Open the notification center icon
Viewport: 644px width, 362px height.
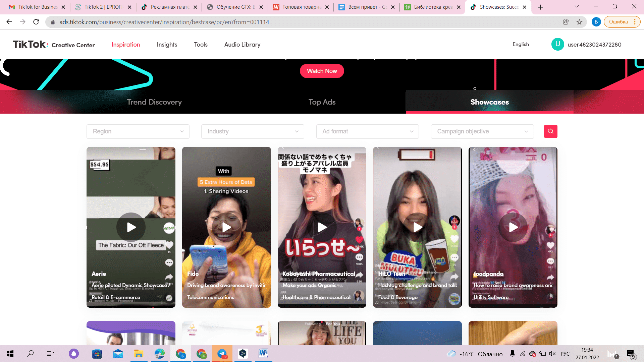(x=631, y=354)
